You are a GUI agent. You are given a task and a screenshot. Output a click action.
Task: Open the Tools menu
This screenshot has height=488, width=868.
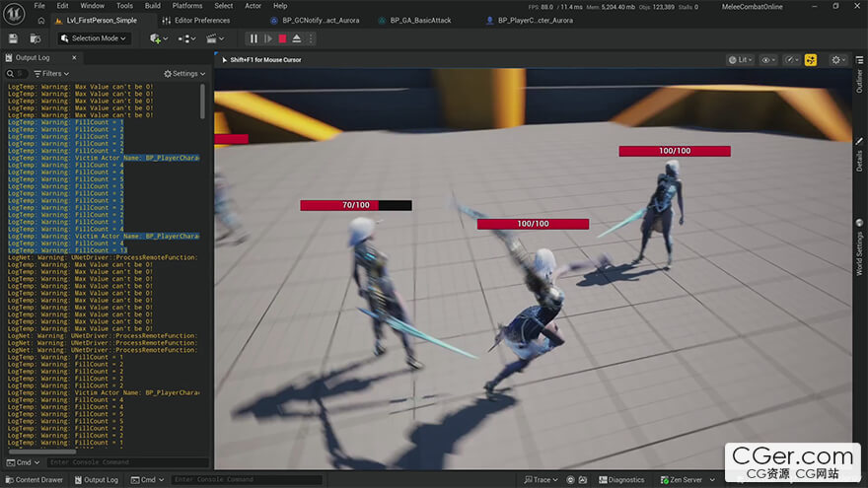click(x=124, y=6)
